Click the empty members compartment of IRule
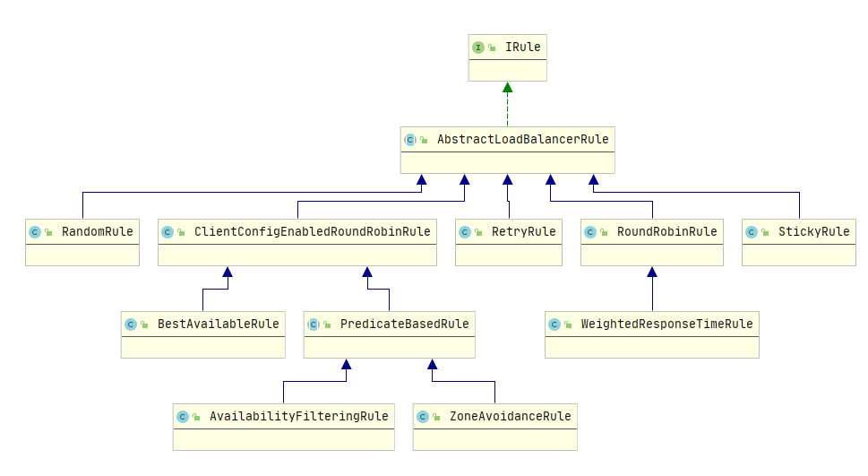868x476 pixels. 508,71
